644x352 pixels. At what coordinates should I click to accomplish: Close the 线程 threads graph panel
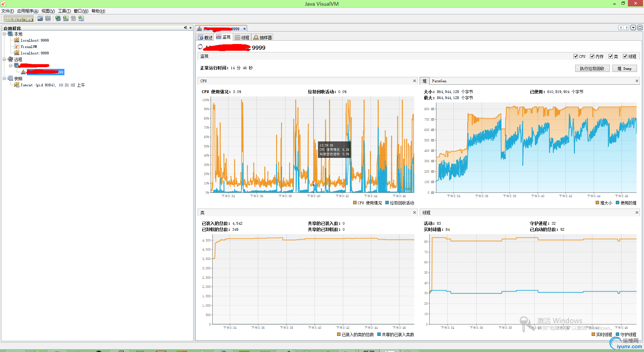point(637,213)
